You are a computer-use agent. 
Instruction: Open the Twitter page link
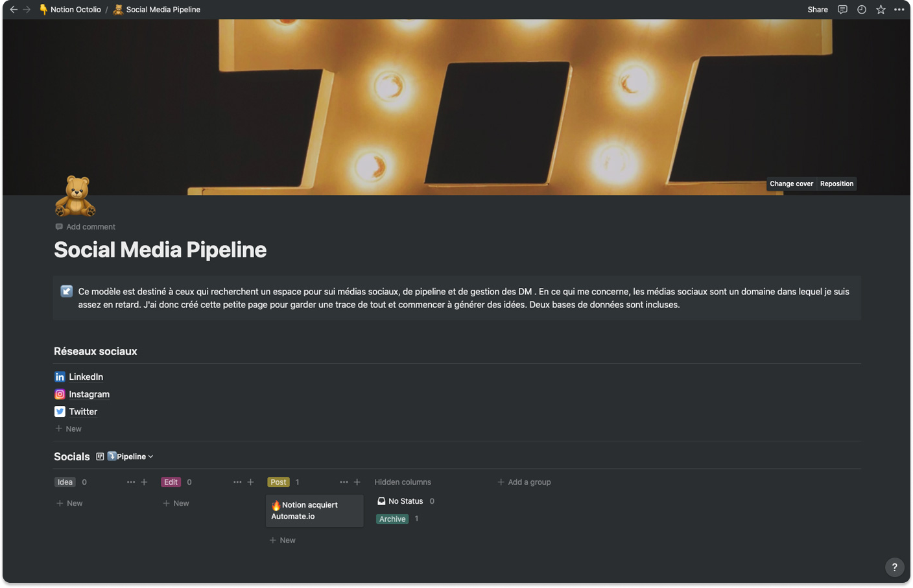coord(84,412)
